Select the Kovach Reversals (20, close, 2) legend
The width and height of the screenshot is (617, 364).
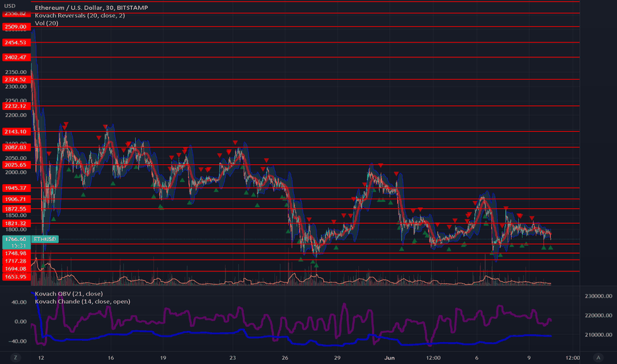(x=80, y=15)
